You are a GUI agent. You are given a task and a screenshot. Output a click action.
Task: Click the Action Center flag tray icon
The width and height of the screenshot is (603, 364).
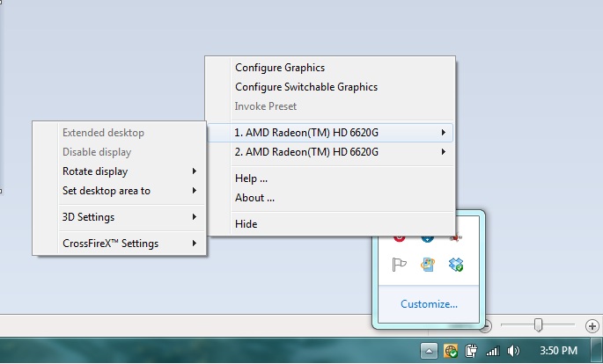tap(399, 264)
